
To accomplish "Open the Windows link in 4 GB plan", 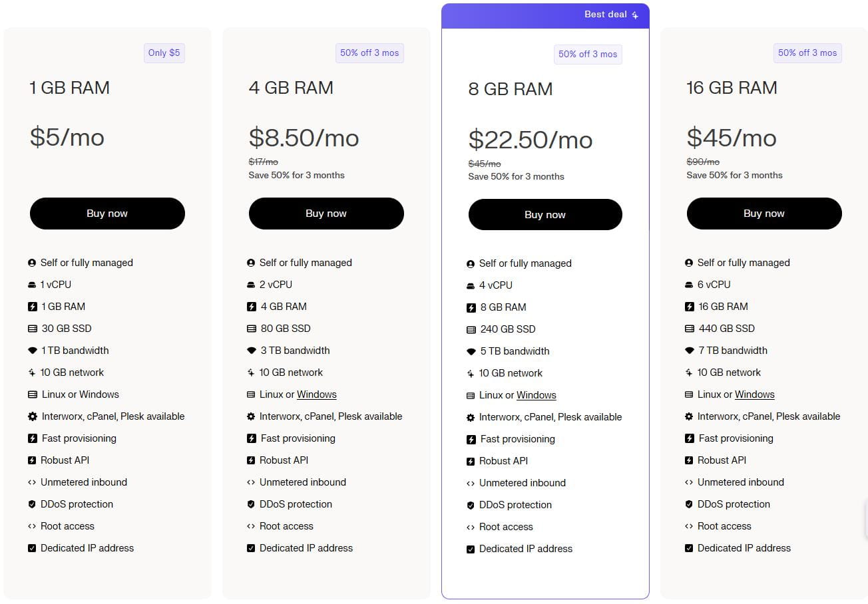I will point(317,394).
